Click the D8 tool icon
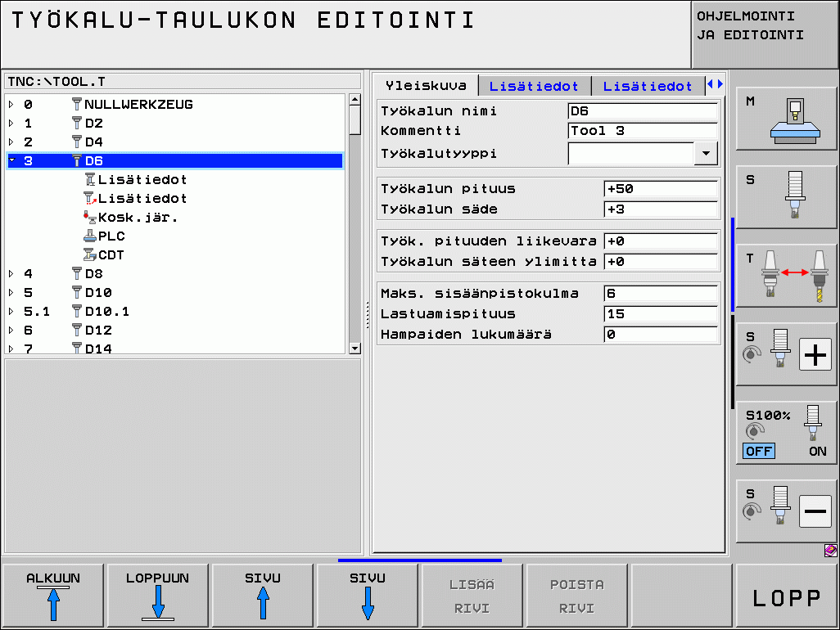The height and width of the screenshot is (630, 840). point(77,273)
